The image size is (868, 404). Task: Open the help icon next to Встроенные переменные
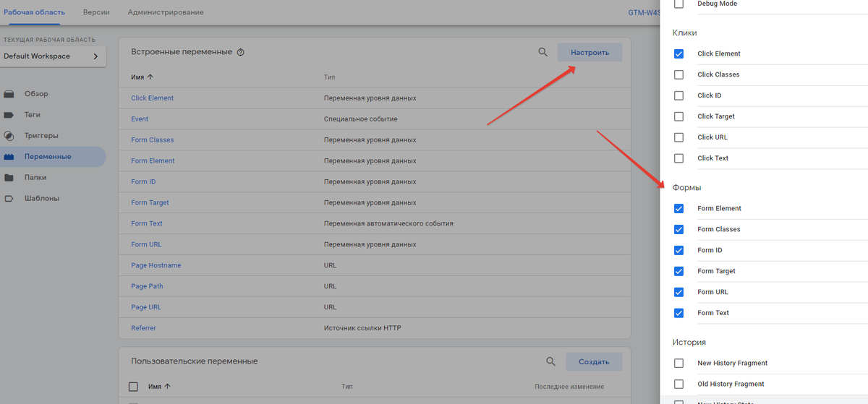click(241, 52)
